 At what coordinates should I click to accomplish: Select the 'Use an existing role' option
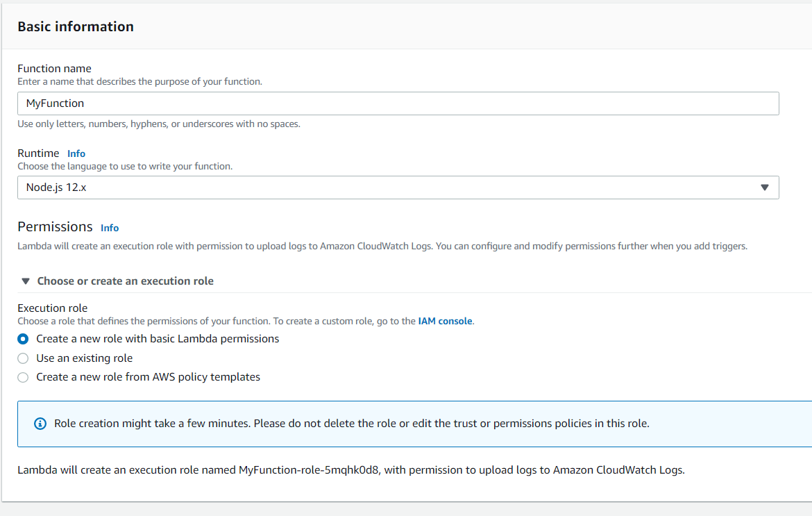(23, 358)
